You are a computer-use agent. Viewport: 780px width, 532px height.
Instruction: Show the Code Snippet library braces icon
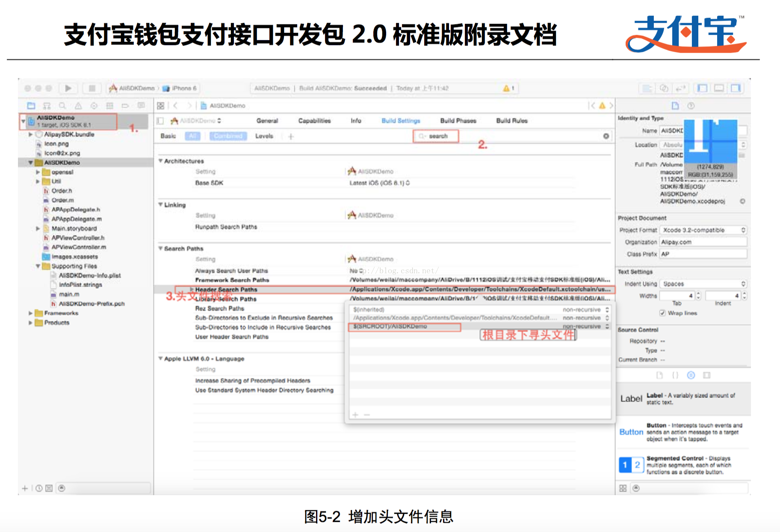[675, 375]
